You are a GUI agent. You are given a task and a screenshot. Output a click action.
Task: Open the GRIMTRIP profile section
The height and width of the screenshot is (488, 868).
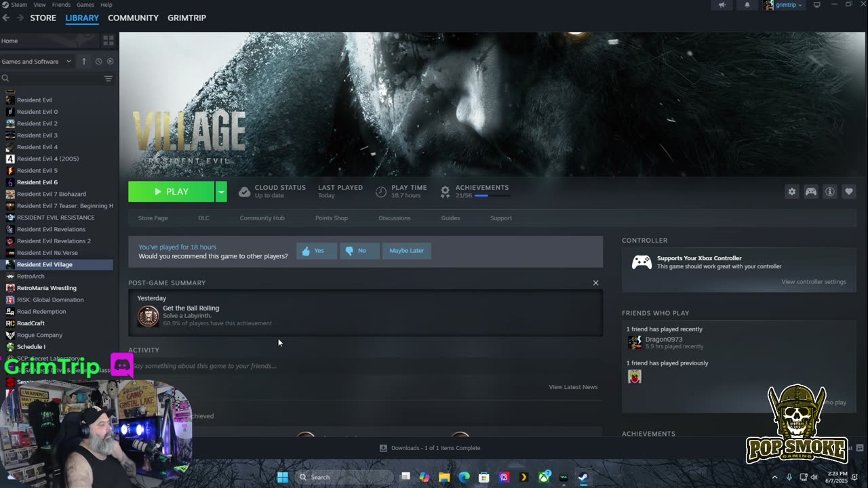186,18
